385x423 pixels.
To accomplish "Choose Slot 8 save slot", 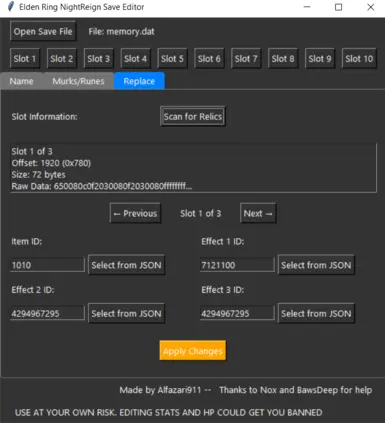I will tap(283, 59).
